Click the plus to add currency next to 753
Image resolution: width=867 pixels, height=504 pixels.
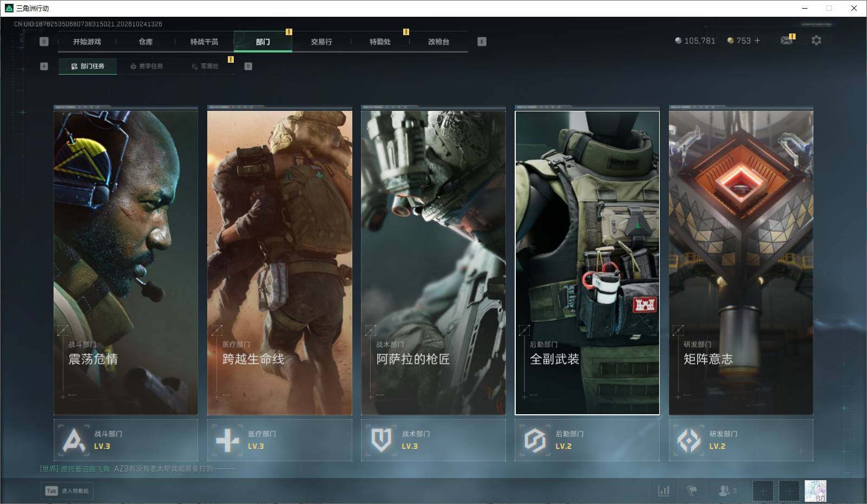tap(757, 41)
